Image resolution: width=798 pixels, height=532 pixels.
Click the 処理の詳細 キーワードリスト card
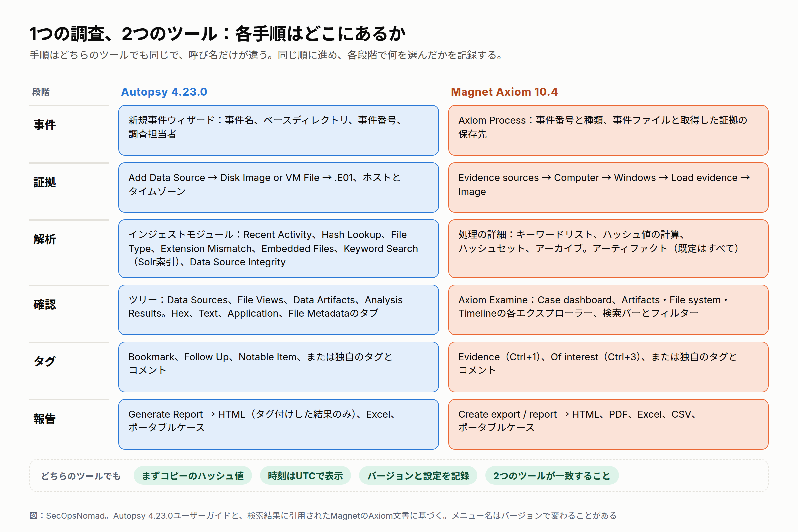coord(608,249)
